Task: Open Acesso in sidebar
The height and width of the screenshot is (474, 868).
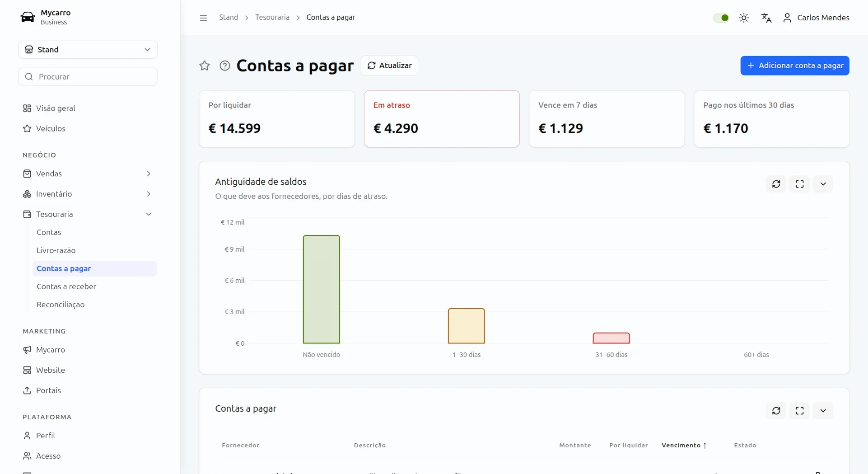Action: 88,456
